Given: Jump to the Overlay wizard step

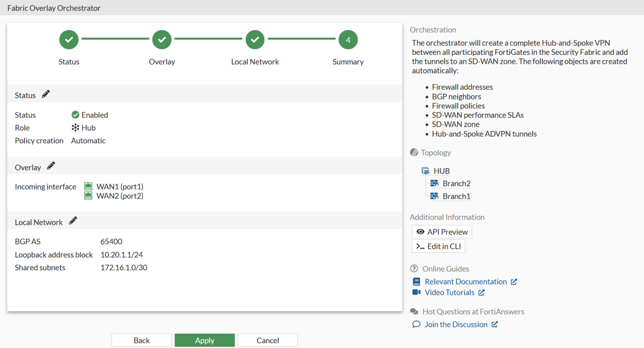Looking at the screenshot, I should 162,40.
